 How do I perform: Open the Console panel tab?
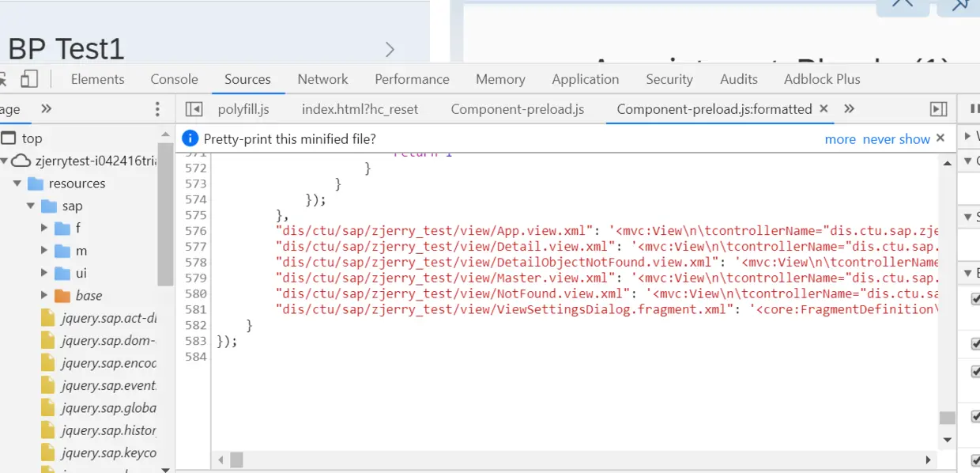174,79
